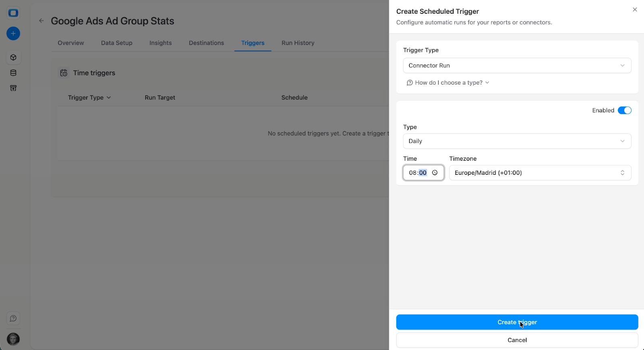Expand How do I choose a type
Screen dimensions: 644x350
(448, 83)
